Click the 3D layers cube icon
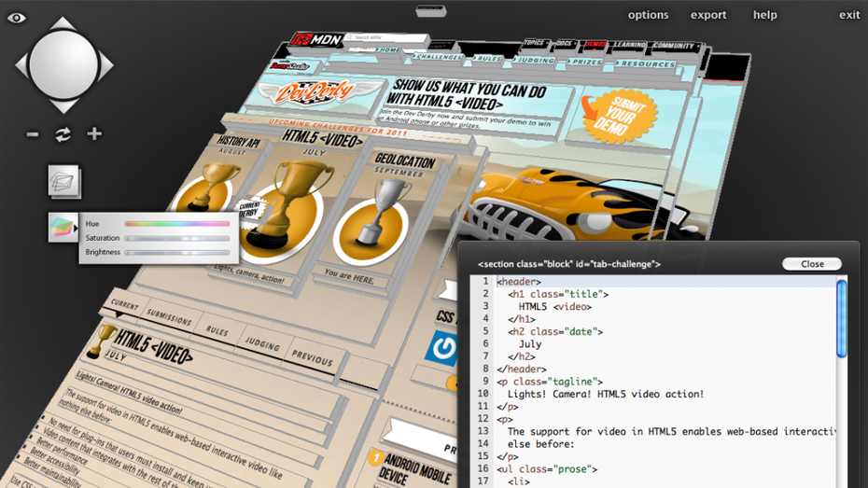The width and height of the screenshot is (868, 488). 64,181
